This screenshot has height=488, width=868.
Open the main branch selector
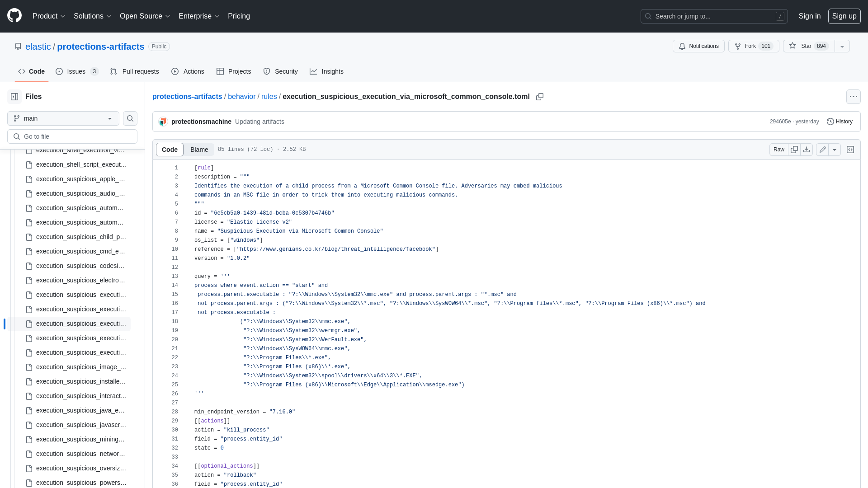(63, 118)
